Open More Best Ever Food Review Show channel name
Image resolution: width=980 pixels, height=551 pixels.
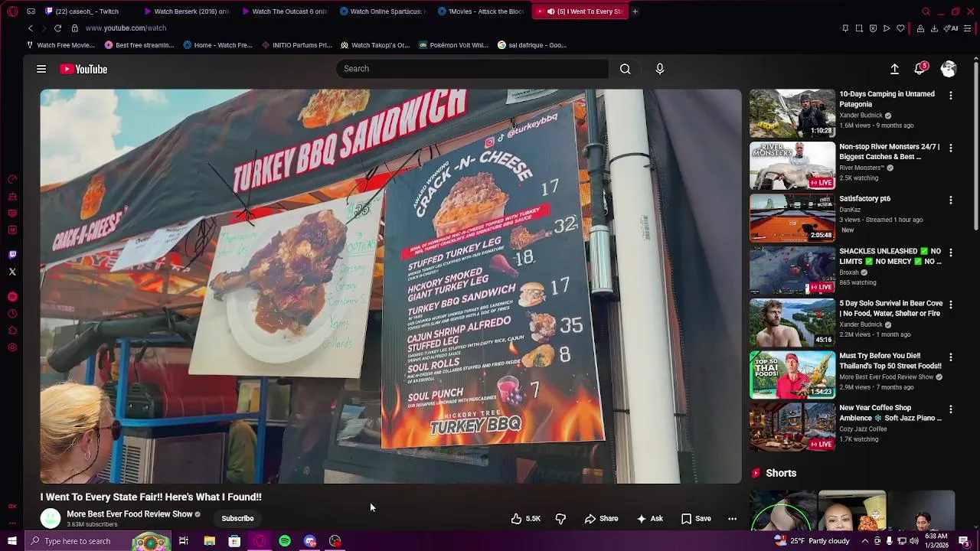tap(129, 514)
